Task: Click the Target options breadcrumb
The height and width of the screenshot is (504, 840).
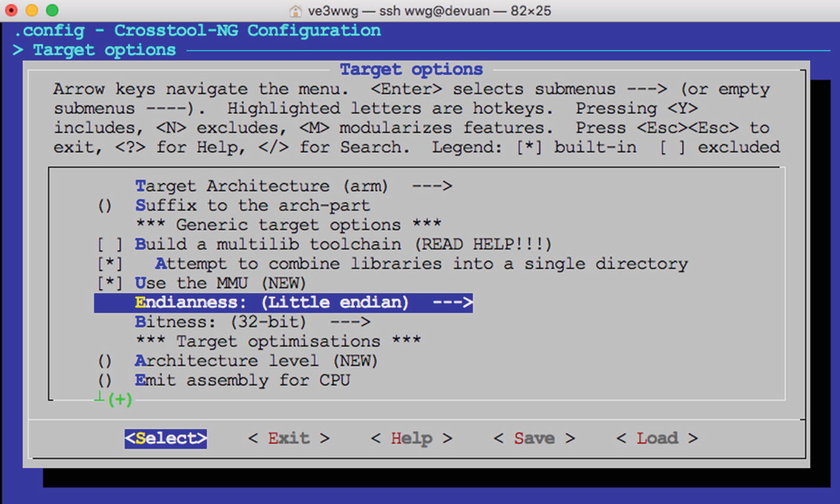Action: coord(104,50)
